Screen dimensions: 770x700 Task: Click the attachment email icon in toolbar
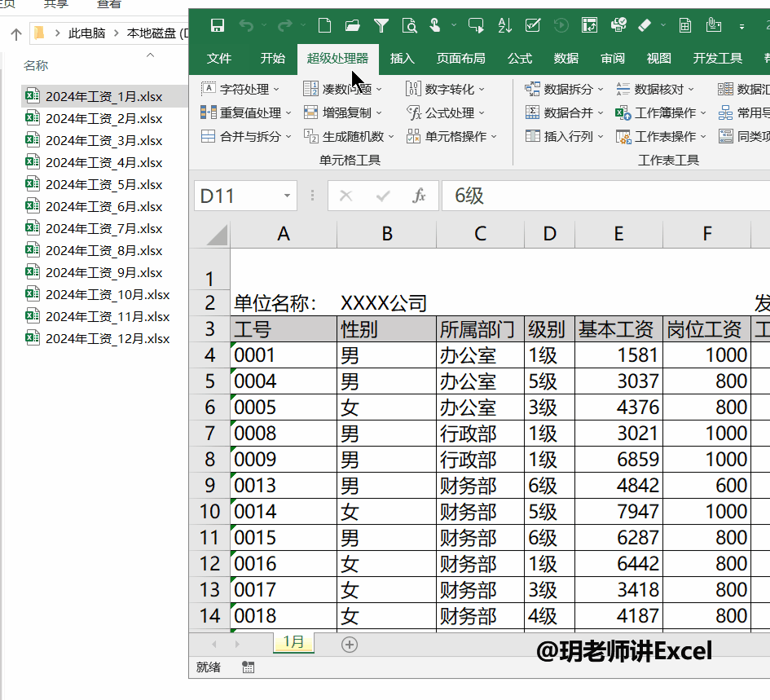(714, 25)
